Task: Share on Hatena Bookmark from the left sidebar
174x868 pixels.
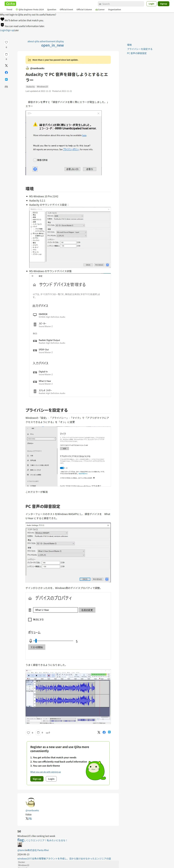Action: tap(6, 80)
